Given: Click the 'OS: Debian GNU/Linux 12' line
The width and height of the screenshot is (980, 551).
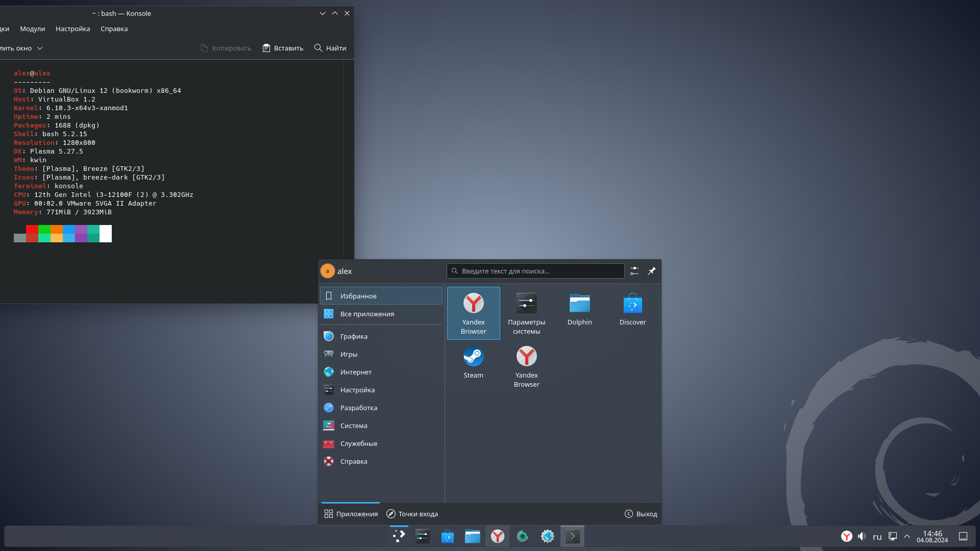Looking at the screenshot, I should (x=97, y=90).
